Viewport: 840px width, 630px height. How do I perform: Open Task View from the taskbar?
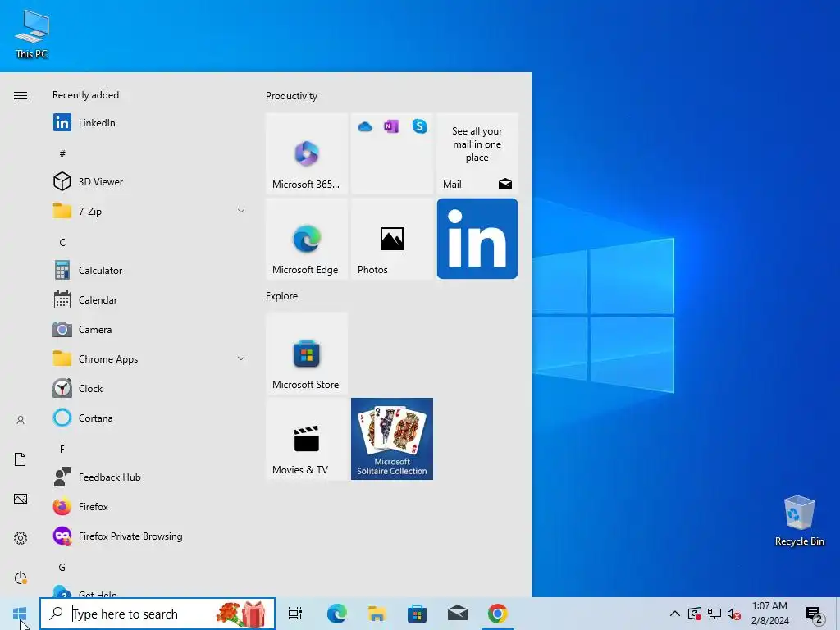(295, 614)
